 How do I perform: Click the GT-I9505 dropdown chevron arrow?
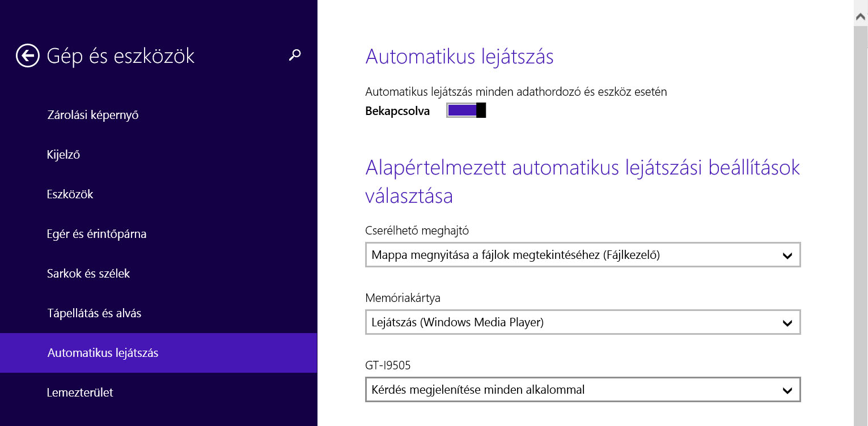(x=787, y=390)
